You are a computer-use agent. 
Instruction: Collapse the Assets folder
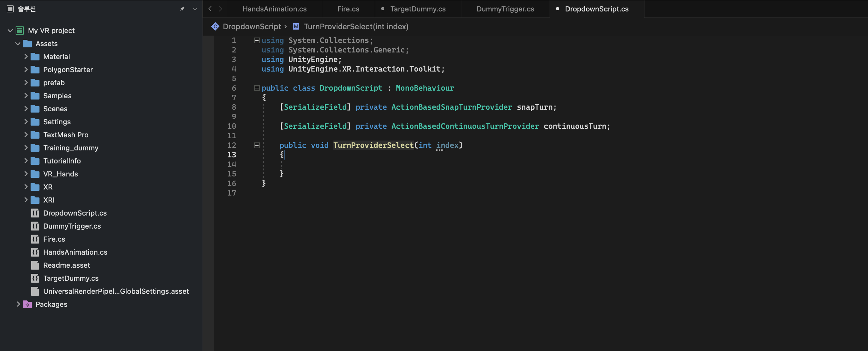18,44
